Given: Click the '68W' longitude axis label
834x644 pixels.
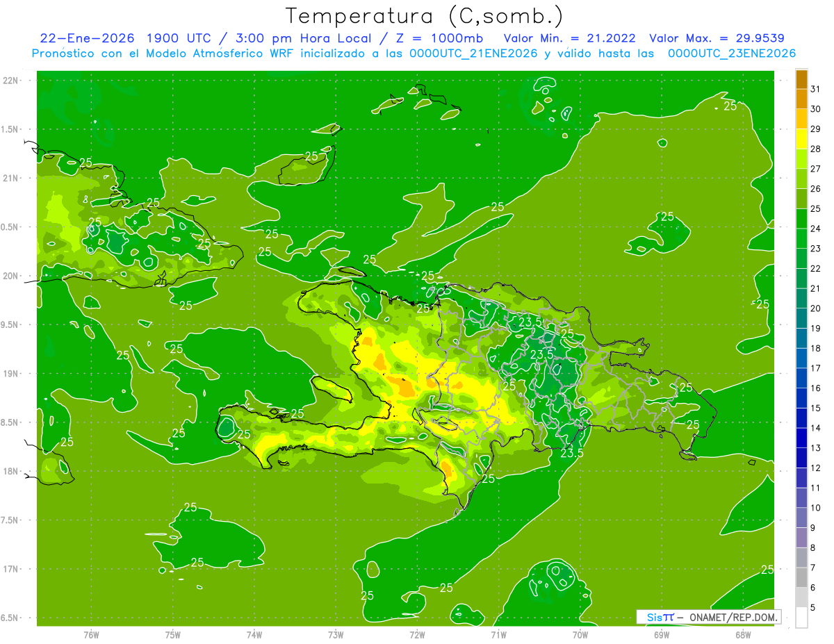Looking at the screenshot, I should 743,634.
